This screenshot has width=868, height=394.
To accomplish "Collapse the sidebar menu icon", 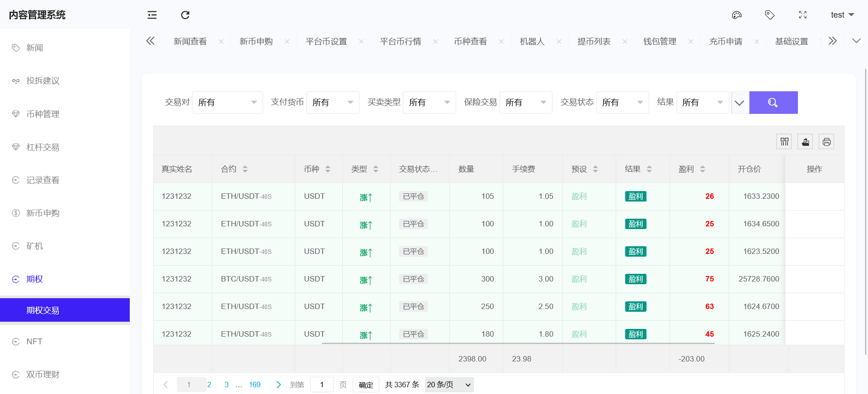I will pyautogui.click(x=152, y=15).
